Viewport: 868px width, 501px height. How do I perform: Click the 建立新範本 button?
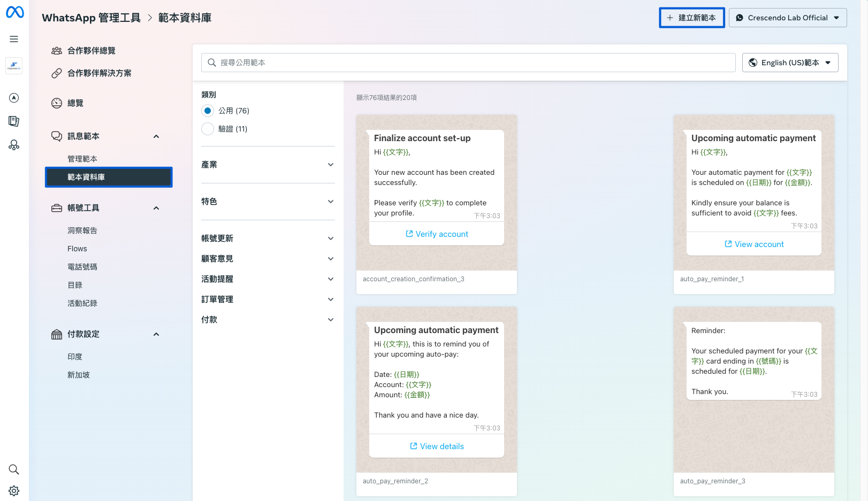(691, 18)
